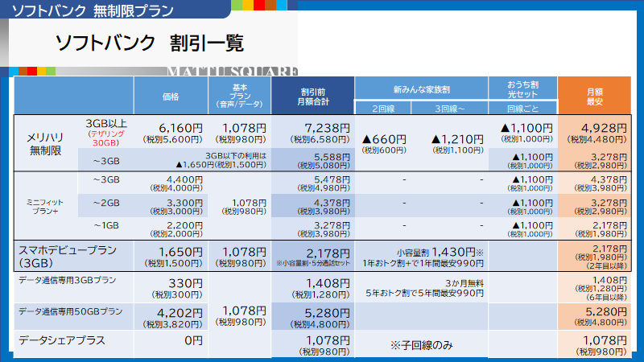Click the "割引前 月額合計" column header
The image size is (644, 362).
point(313,97)
